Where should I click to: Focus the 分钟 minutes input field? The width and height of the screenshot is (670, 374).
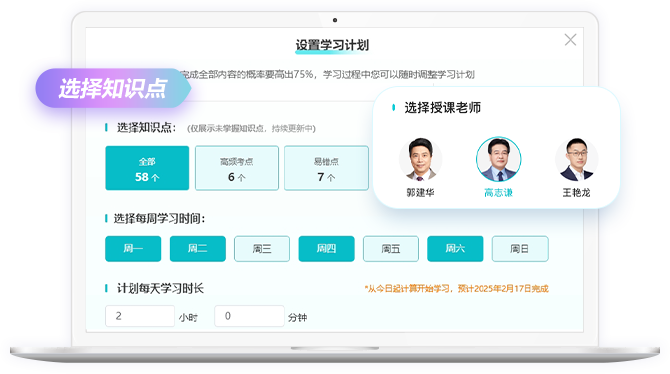(249, 316)
